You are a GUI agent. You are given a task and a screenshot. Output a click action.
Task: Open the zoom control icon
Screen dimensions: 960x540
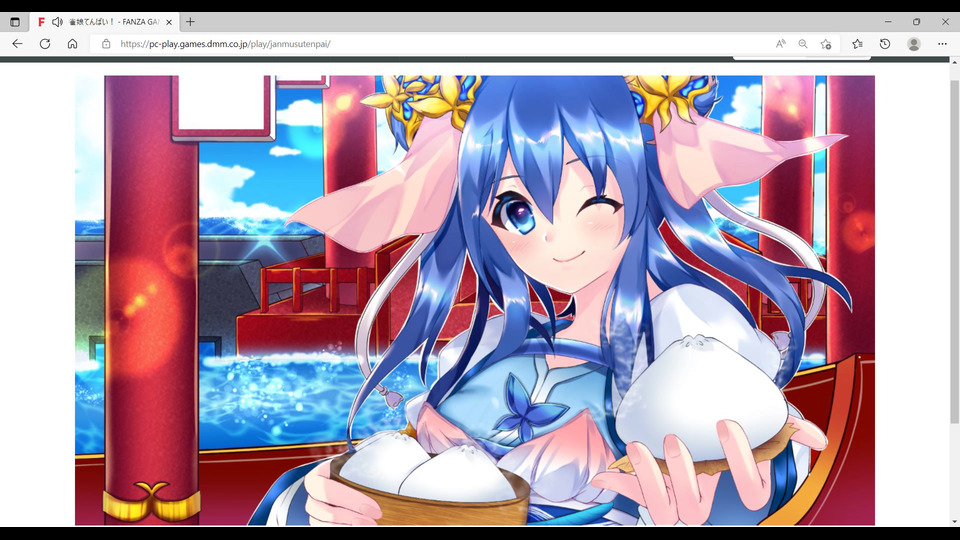click(803, 44)
